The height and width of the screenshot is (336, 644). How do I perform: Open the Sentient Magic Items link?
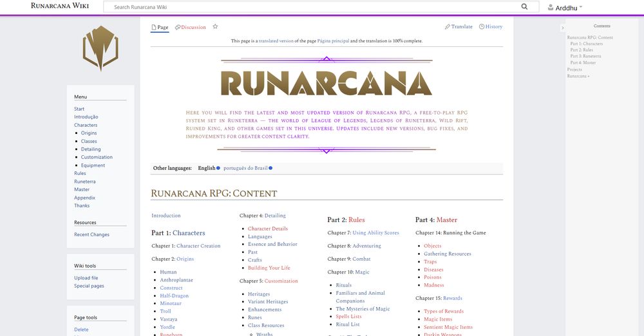(x=448, y=328)
